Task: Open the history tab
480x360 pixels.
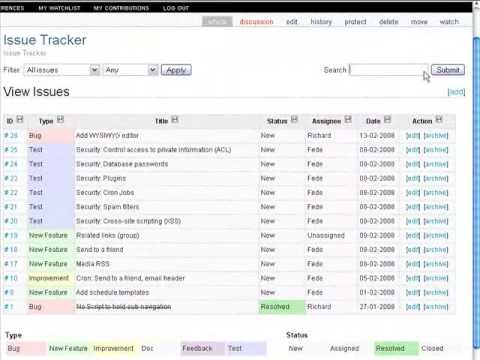Action: coord(321,22)
